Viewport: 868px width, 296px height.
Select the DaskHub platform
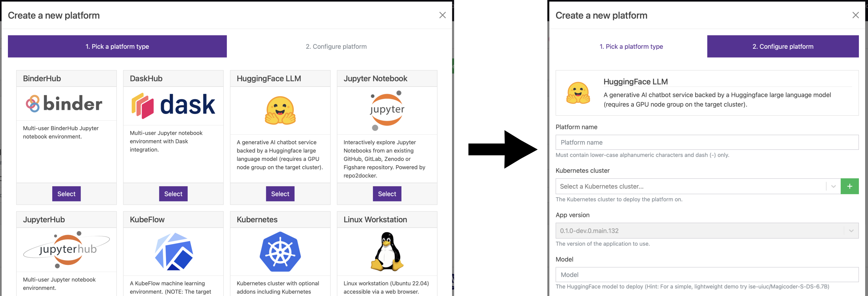pos(173,194)
